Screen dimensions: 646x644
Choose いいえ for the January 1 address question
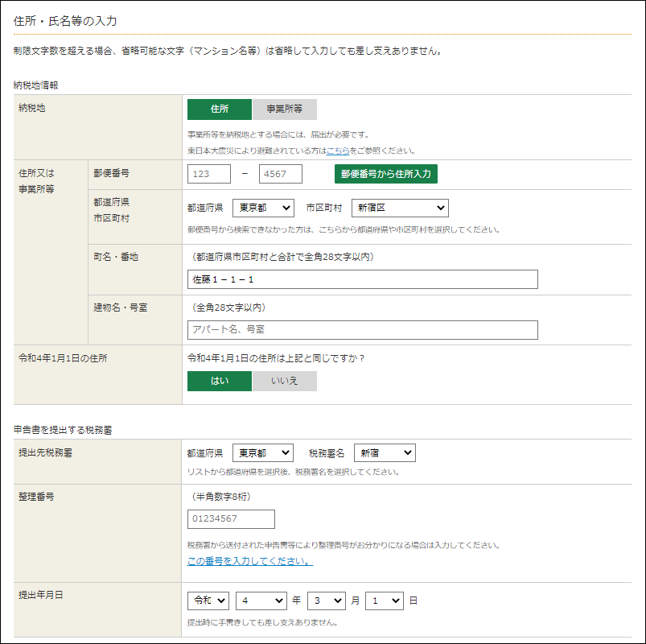click(284, 381)
